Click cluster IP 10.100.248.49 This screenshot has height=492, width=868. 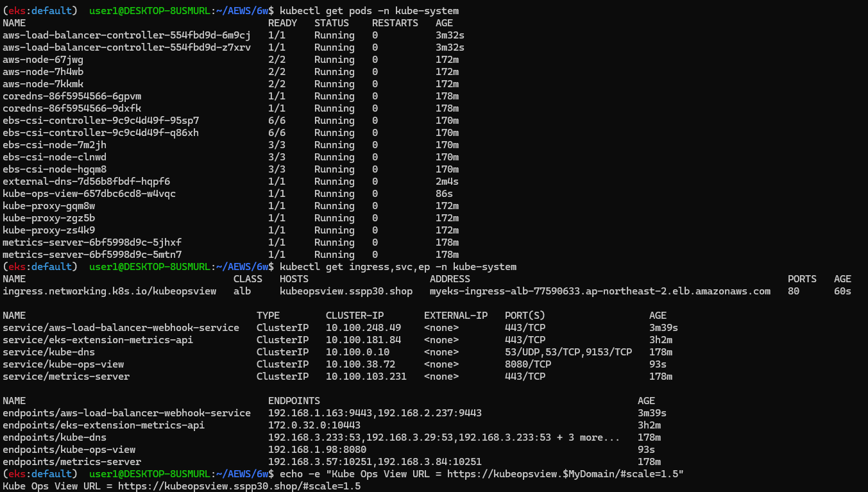point(363,328)
